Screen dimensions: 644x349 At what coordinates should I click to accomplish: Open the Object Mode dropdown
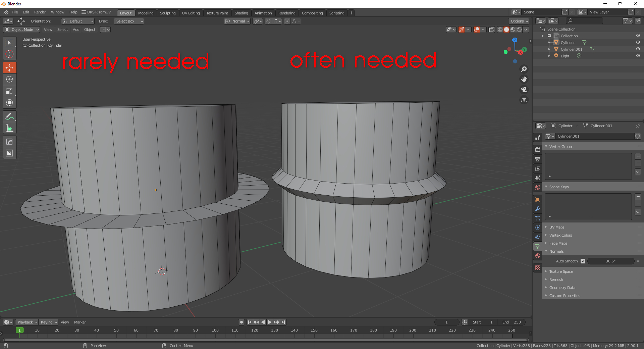click(x=21, y=30)
